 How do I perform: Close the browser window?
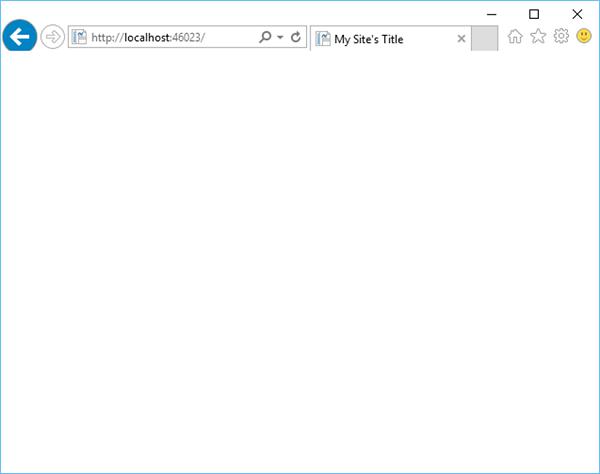coord(577,14)
